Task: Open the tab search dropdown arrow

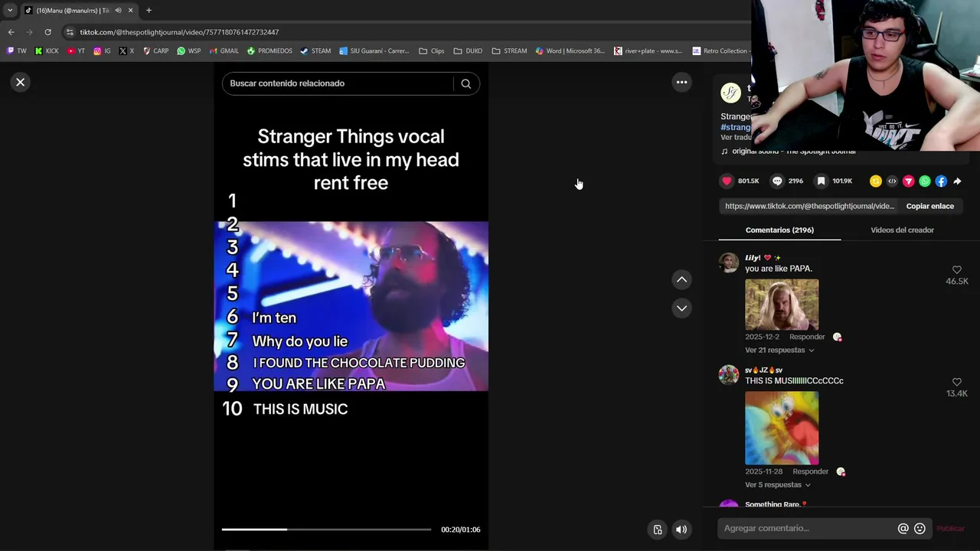Action: [10, 10]
